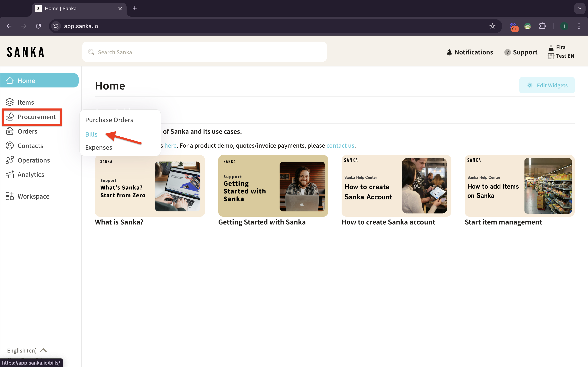Open Expenses from Procurement submenu
The width and height of the screenshot is (588, 367).
99,147
